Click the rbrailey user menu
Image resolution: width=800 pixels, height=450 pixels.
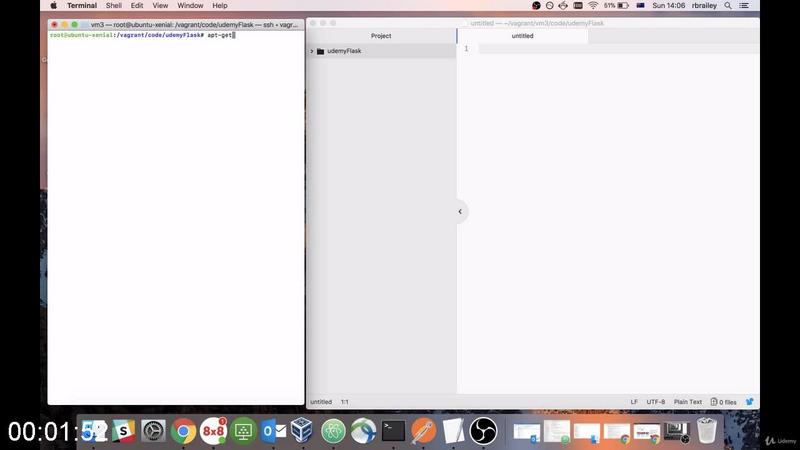click(x=704, y=6)
